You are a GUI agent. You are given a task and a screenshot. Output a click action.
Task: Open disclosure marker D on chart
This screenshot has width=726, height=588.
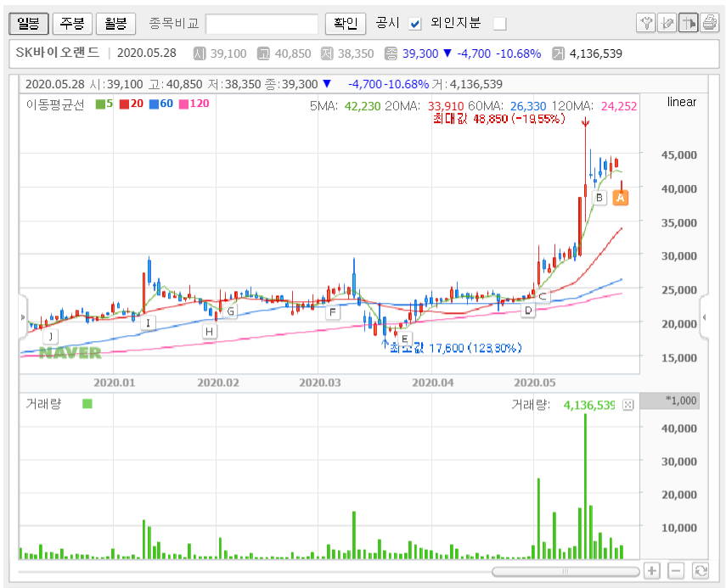tap(528, 311)
